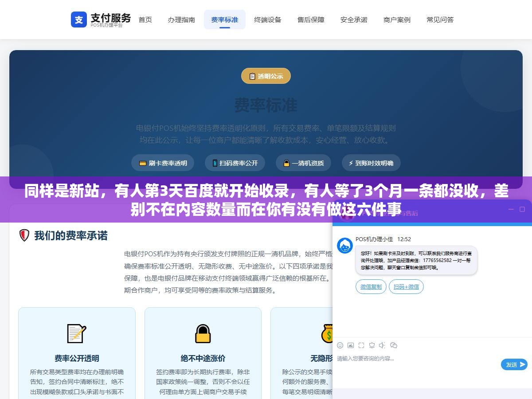Click the 费率标准 hero heading
Viewport: 532px width, 399px height.
[x=266, y=105]
